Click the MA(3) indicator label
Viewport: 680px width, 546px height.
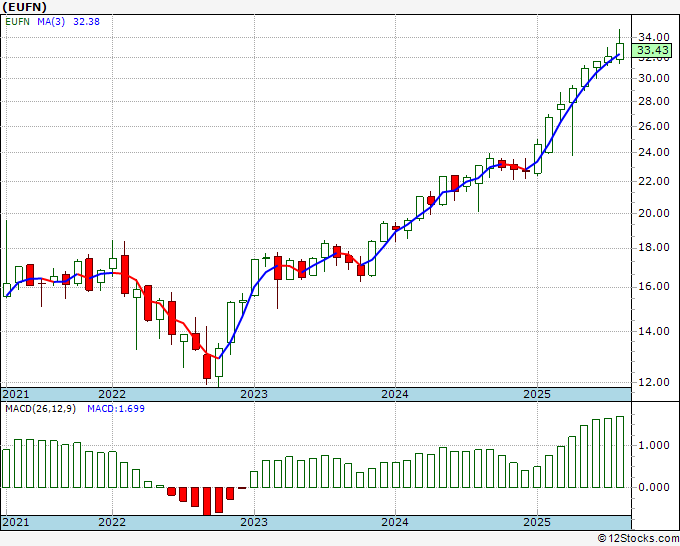(x=51, y=21)
